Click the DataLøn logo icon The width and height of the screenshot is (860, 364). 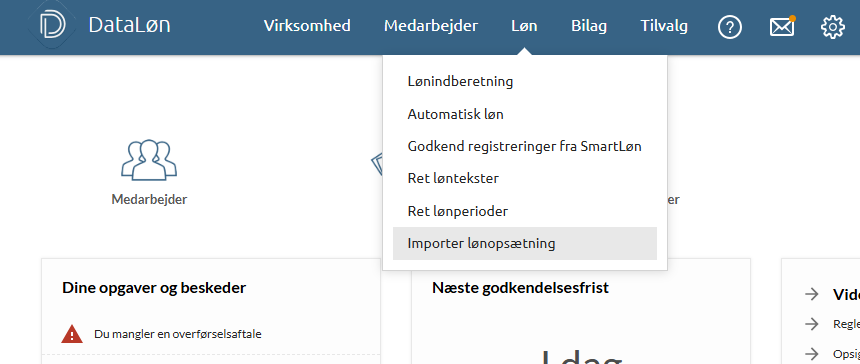(x=53, y=25)
